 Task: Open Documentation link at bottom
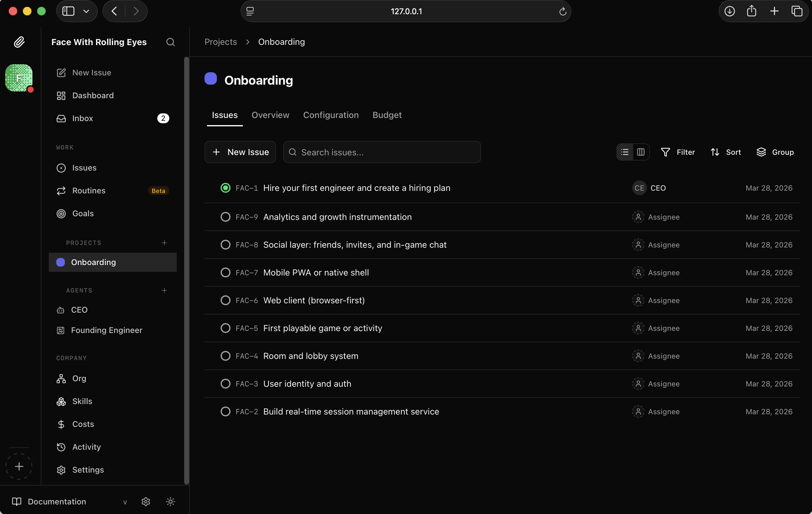(56, 502)
